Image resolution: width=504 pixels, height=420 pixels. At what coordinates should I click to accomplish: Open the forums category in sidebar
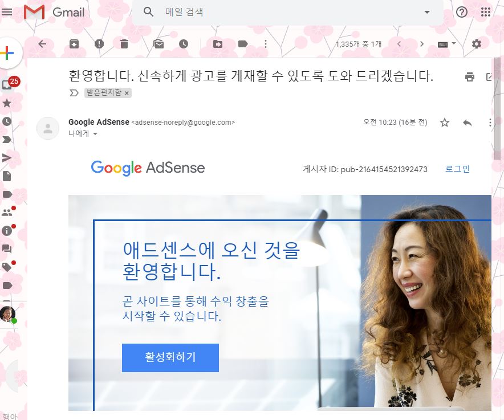[x=7, y=248]
